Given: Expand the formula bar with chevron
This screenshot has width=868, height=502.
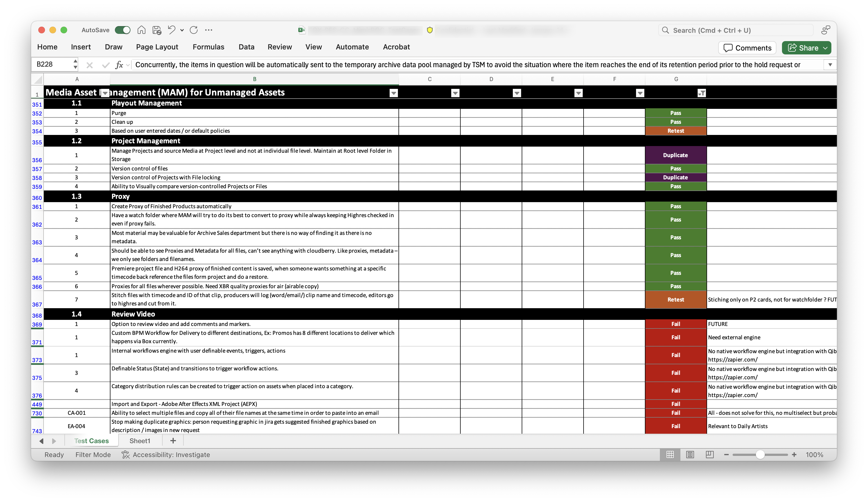Looking at the screenshot, I should coord(830,65).
